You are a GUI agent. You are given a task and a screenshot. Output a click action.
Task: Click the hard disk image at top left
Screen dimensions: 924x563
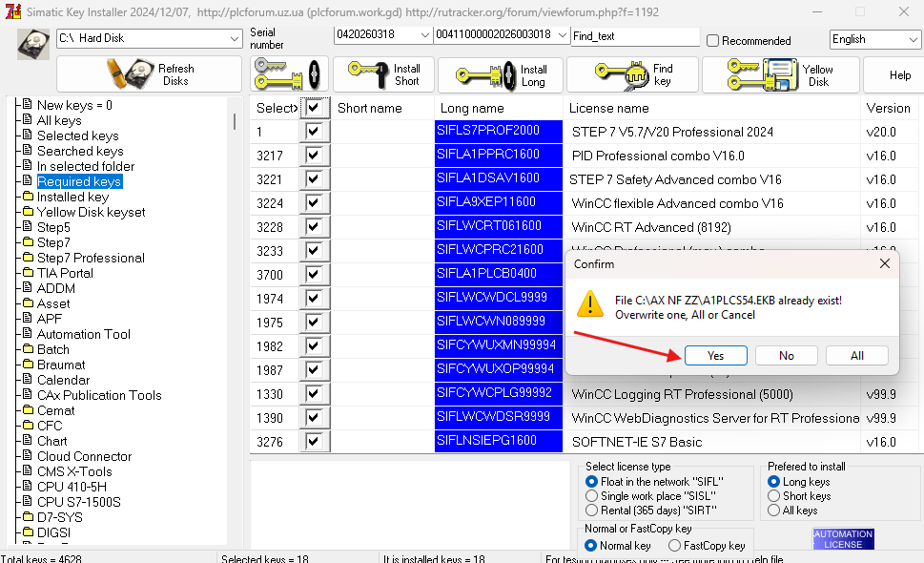pos(34,44)
